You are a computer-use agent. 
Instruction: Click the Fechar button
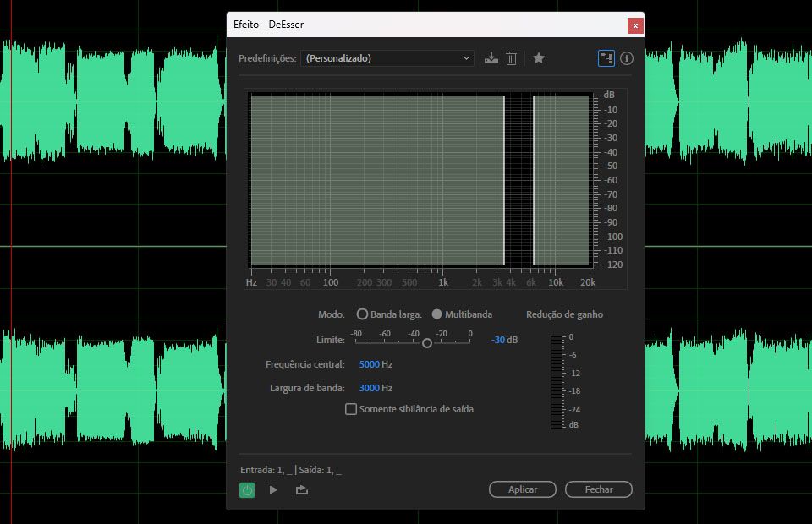click(x=599, y=489)
